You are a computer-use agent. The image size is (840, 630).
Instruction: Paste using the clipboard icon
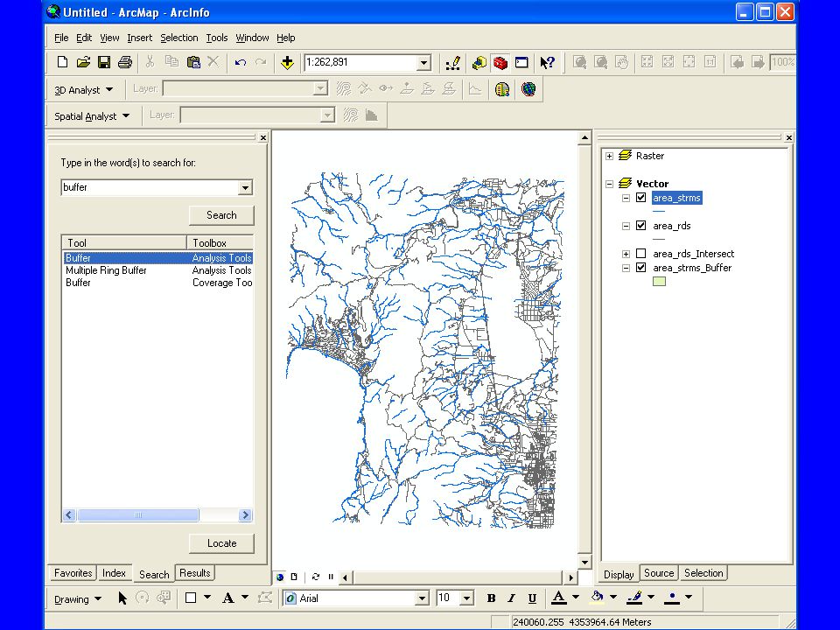[192, 62]
